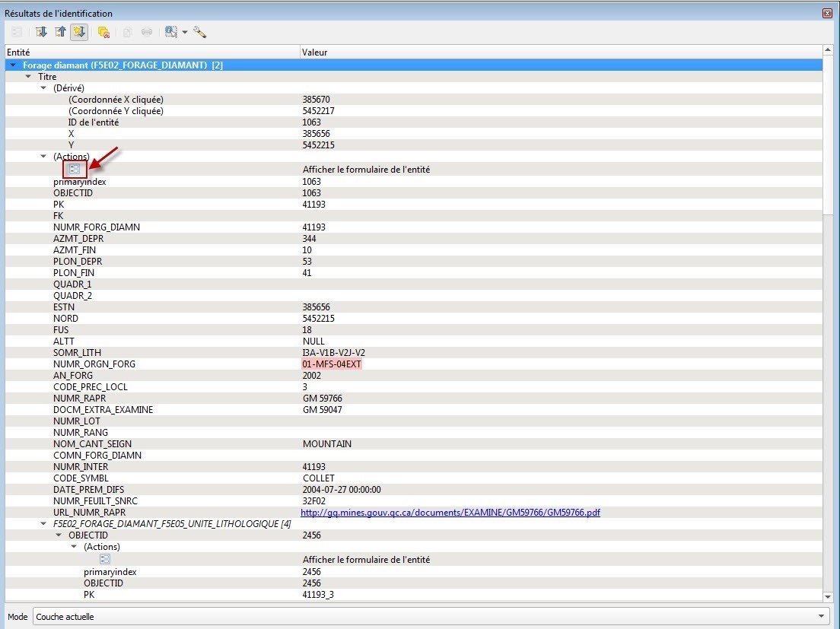The width and height of the screenshot is (840, 629).
Task: Click the Expand Tree toolbar icon
Action: click(x=41, y=32)
